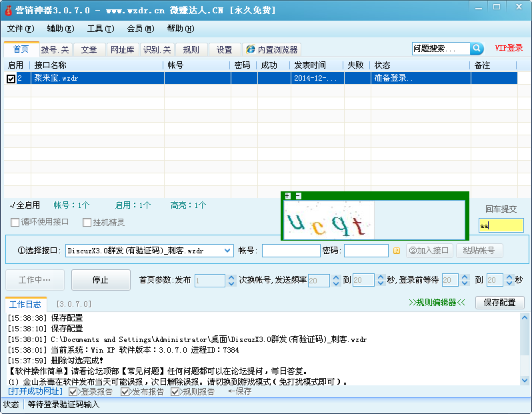532x414 pixels.
Task: Click the log scrollbar down arrow
Action: pyautogui.click(x=525, y=381)
